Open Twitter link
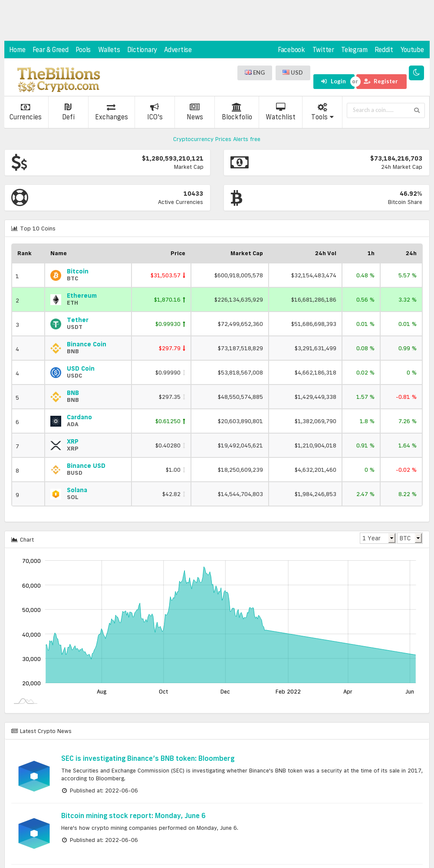The height and width of the screenshot is (868, 434). tap(323, 50)
